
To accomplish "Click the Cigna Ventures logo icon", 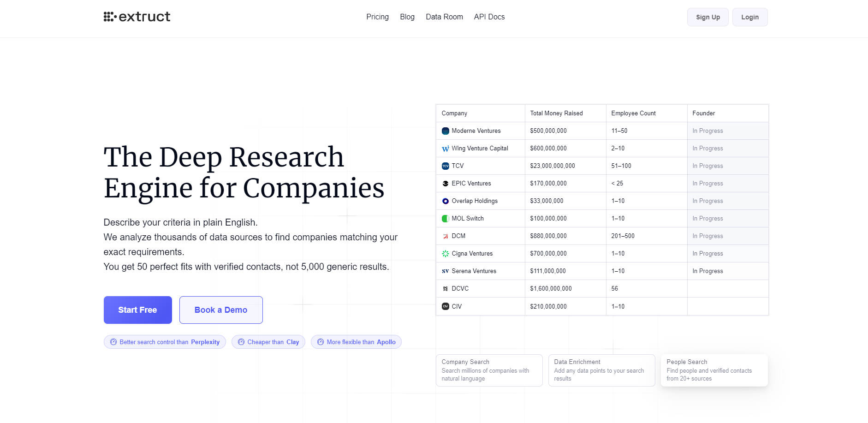I will 445,254.
